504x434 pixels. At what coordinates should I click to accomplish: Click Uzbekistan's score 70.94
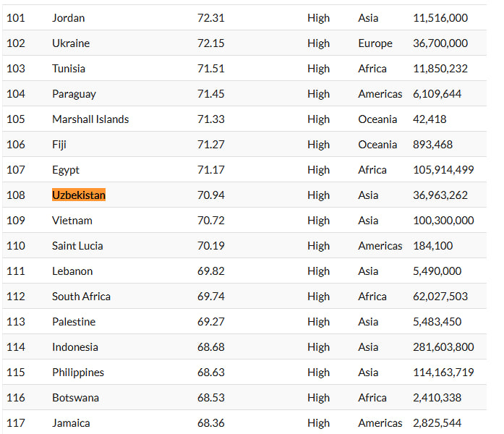[x=211, y=195]
